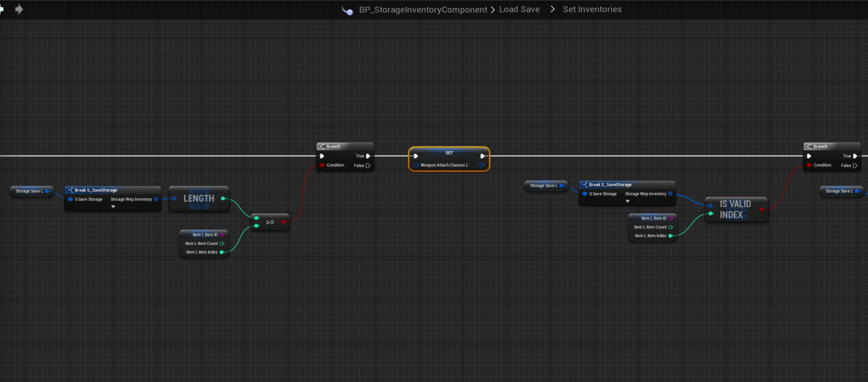
Task: Click chevron between Load Save and Set Inventories
Action: click(x=552, y=9)
